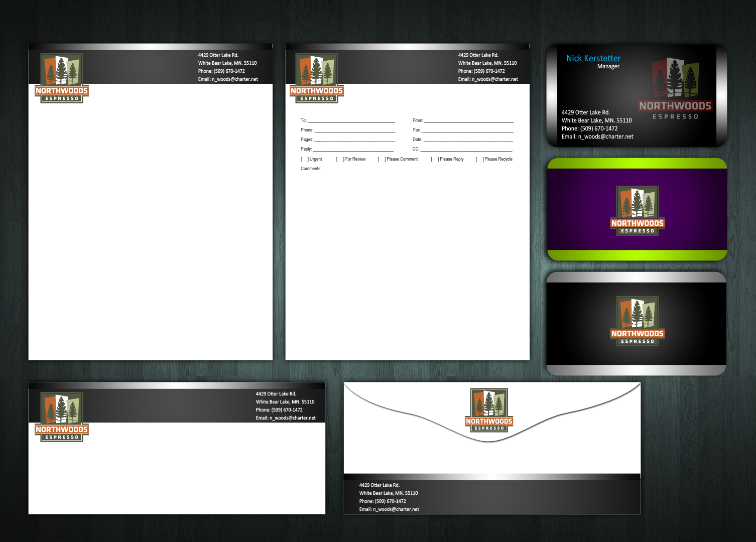Click the CC: field on the fax form

[466, 149]
